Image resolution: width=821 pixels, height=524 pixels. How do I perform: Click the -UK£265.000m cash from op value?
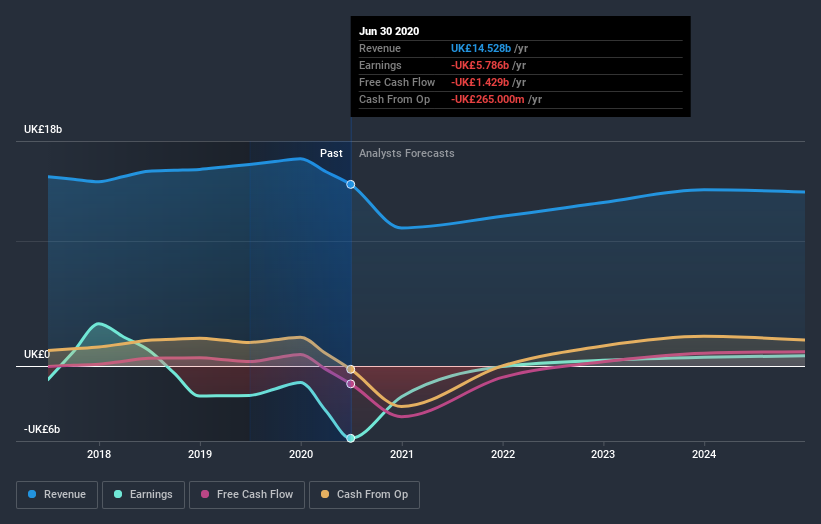coord(487,99)
